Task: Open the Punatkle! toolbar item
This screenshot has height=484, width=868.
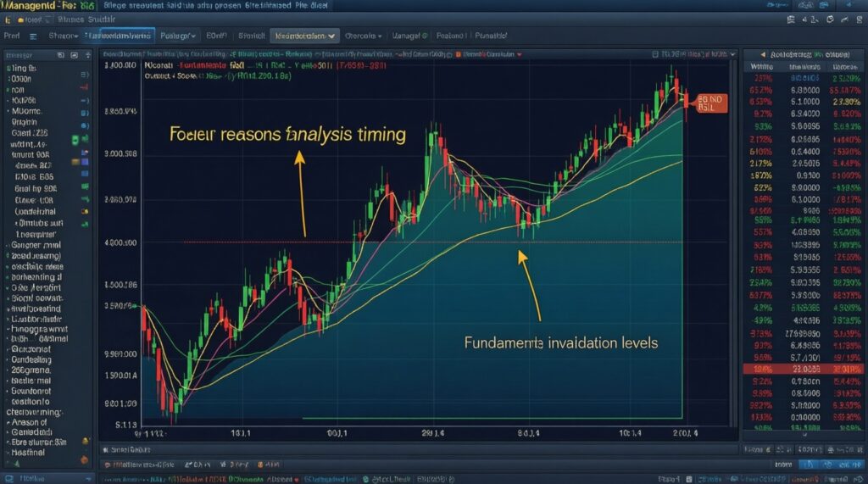Action: pos(491,36)
